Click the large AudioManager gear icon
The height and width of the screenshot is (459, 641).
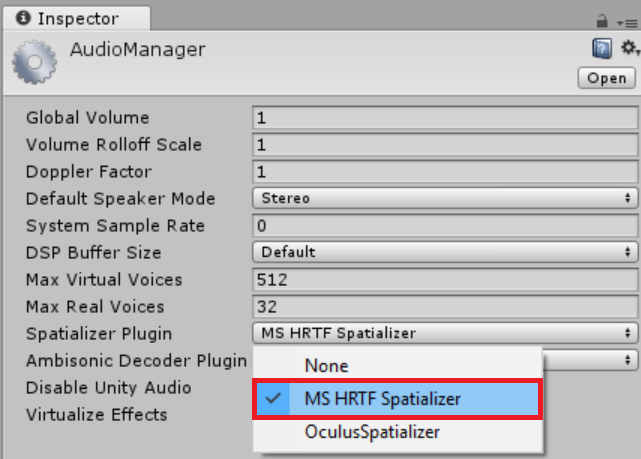35,61
